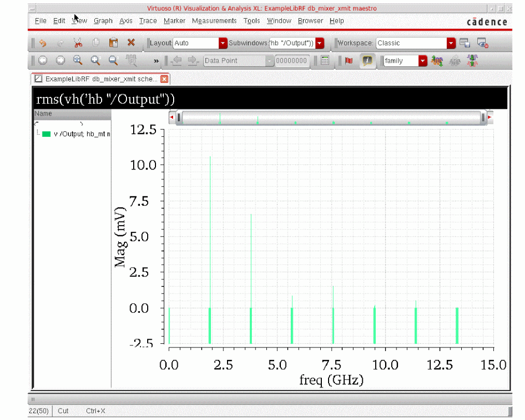Click the Paste clipboard icon
This screenshot has width=525, height=420.
[113, 43]
